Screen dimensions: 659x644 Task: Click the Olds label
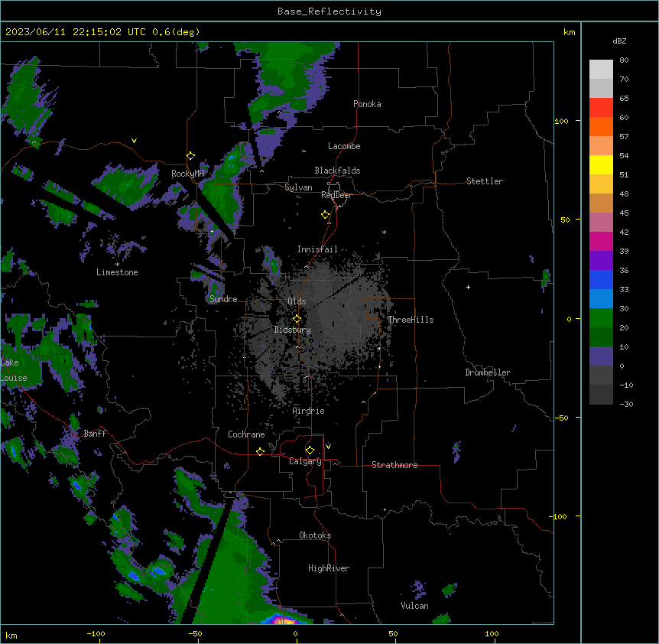coord(297,301)
